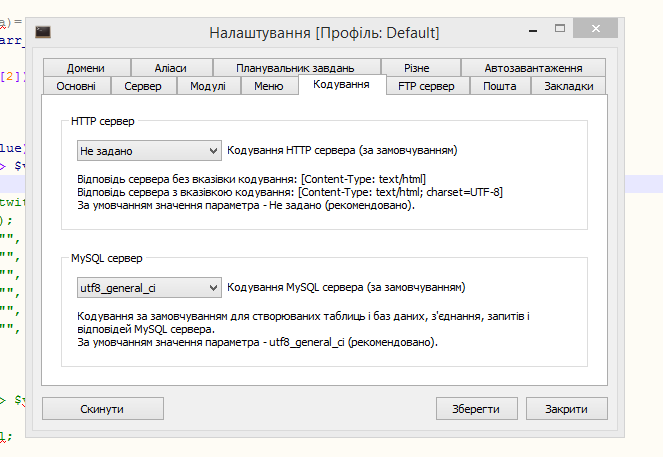Open the Модулі tab
Viewport: 663px width, 457px height.
tap(208, 87)
